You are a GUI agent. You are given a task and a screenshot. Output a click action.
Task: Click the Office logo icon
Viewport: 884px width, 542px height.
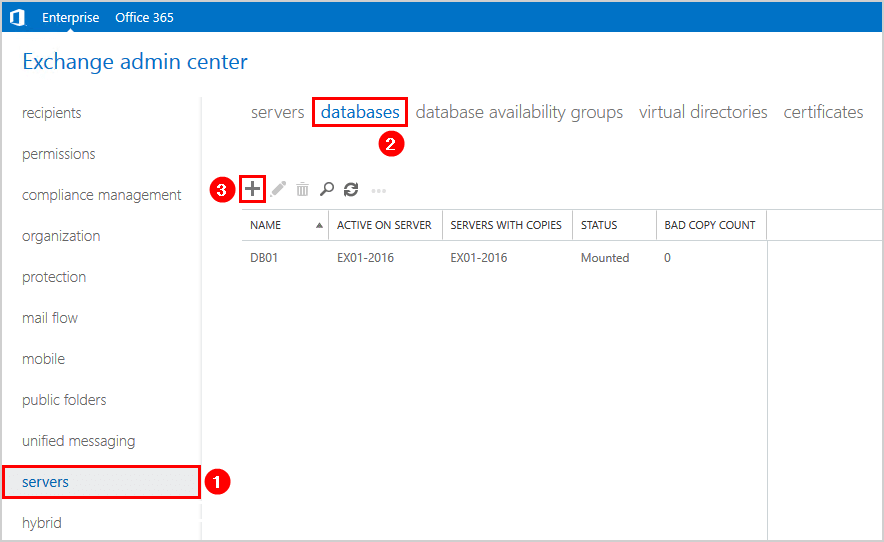click(x=17, y=17)
